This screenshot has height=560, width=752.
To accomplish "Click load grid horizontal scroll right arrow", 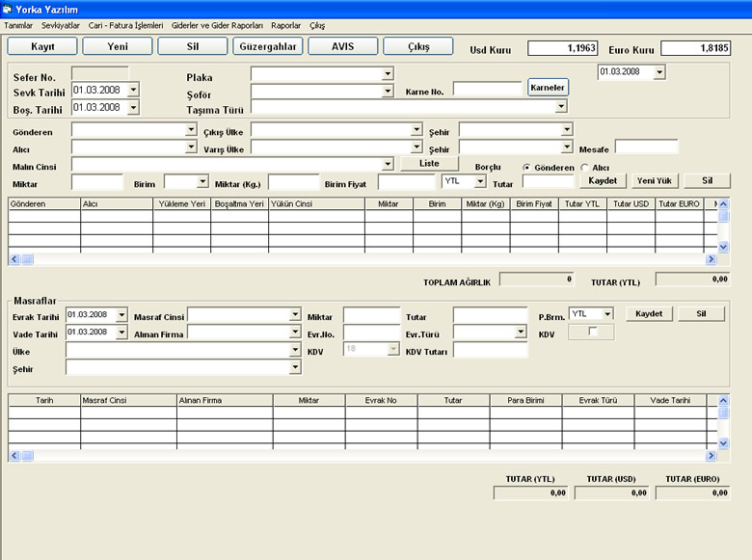I will pyautogui.click(x=711, y=259).
